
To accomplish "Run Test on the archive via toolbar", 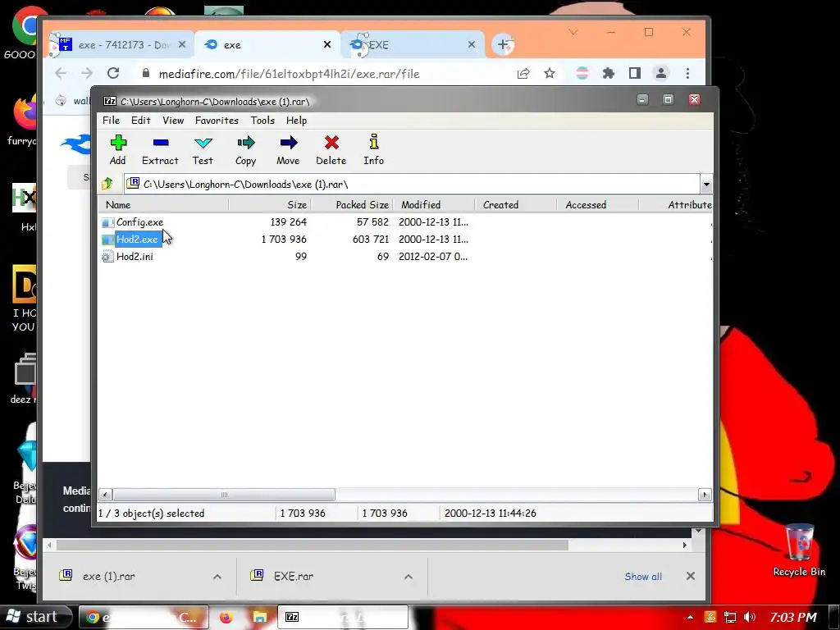I will click(x=203, y=149).
